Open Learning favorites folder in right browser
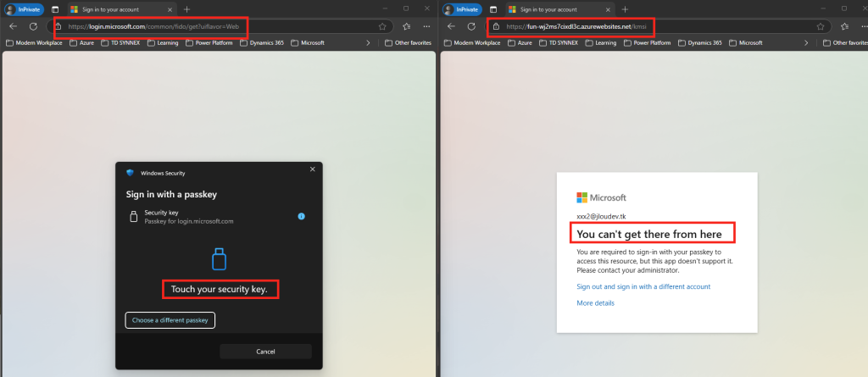 tap(601, 42)
